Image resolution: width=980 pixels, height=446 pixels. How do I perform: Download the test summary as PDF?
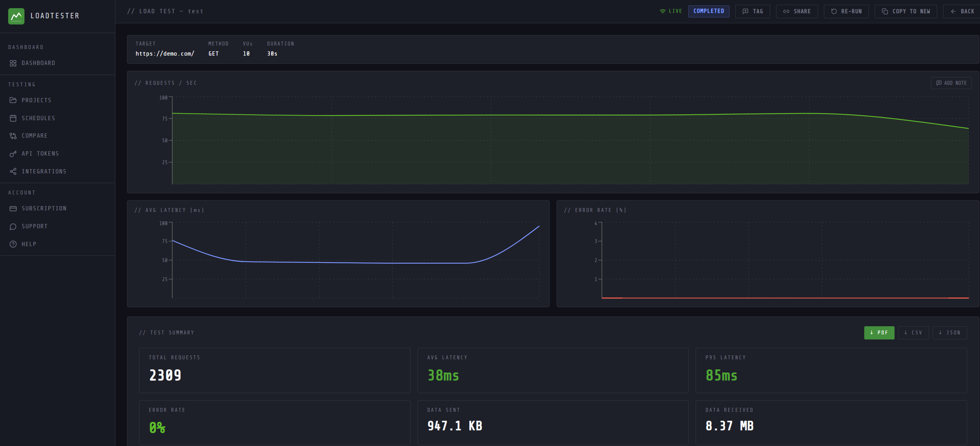pyautogui.click(x=879, y=333)
